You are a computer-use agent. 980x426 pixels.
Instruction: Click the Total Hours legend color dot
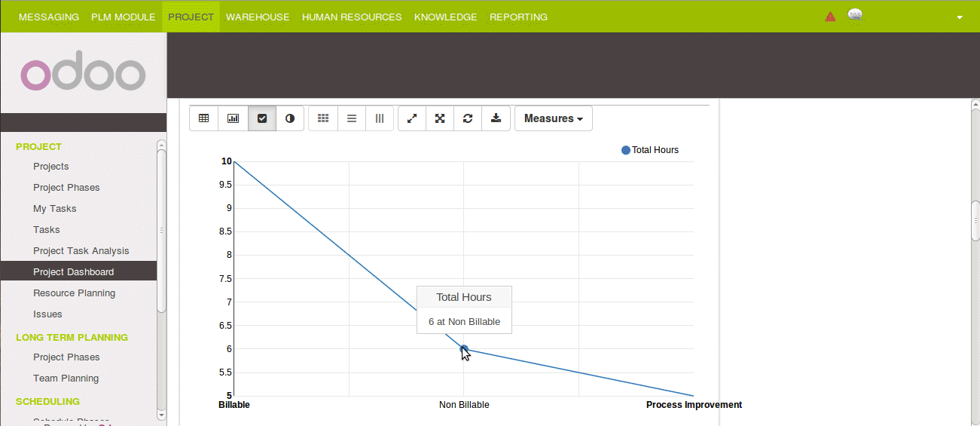click(x=625, y=150)
